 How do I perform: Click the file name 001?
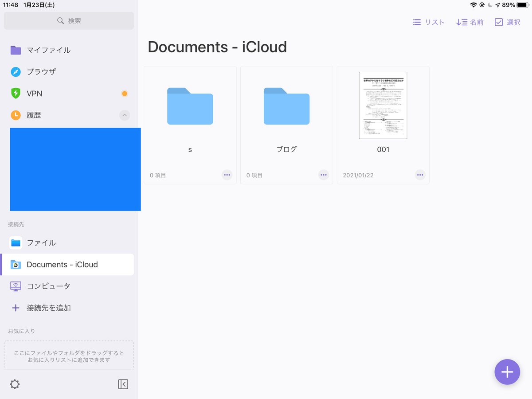(x=383, y=150)
